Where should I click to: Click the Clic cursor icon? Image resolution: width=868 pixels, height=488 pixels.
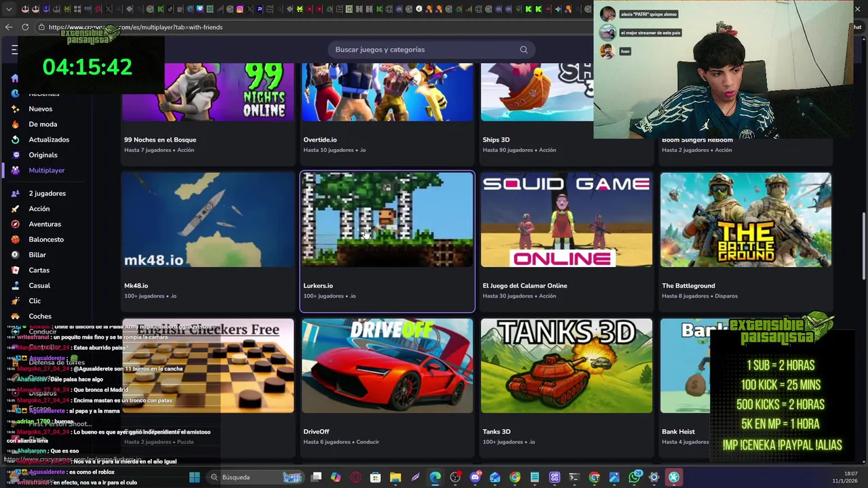pyautogui.click(x=15, y=301)
